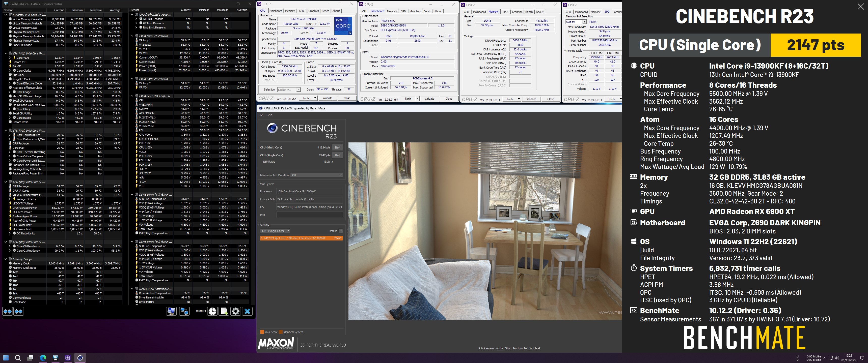
Task: Select the 24C/32T ranking entry row
Action: click(x=302, y=238)
